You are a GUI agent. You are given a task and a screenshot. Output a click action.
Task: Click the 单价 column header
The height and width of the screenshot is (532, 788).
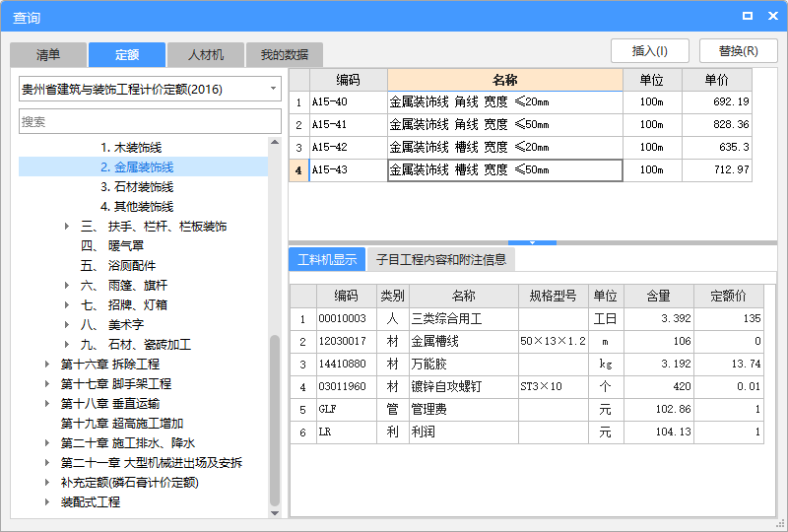[717, 80]
